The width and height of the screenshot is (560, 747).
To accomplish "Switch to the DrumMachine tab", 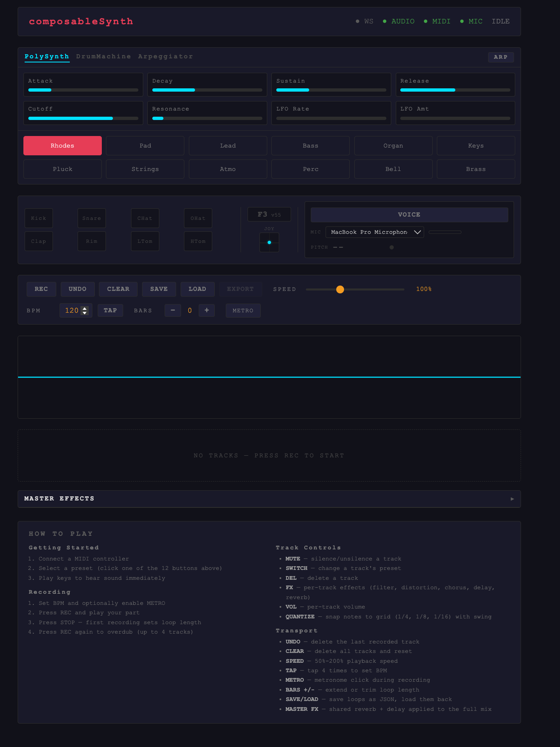I will (103, 57).
